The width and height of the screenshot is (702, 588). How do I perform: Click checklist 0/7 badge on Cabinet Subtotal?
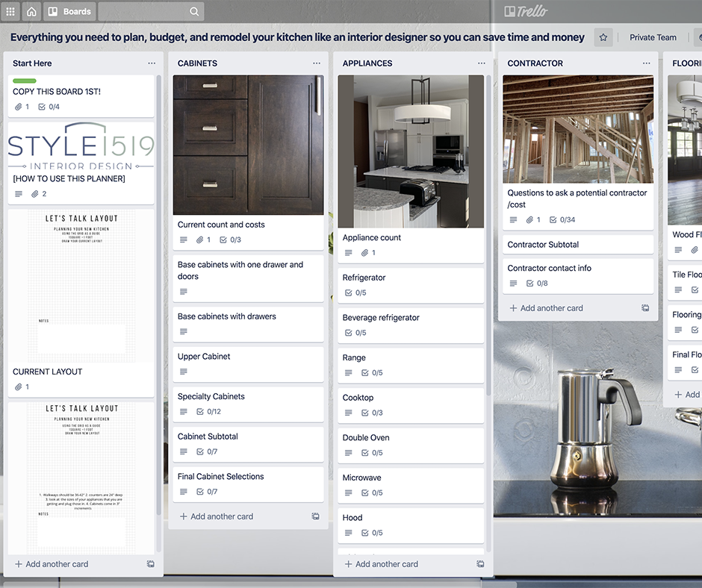(x=207, y=452)
